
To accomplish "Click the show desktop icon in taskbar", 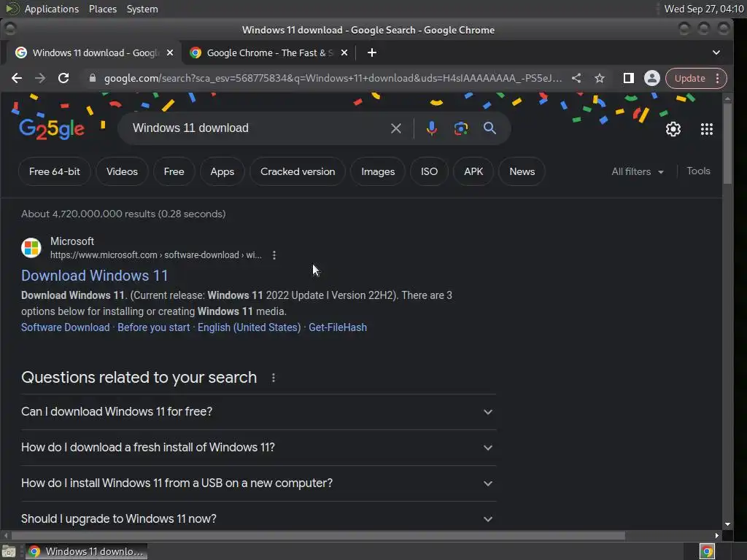I will point(9,551).
